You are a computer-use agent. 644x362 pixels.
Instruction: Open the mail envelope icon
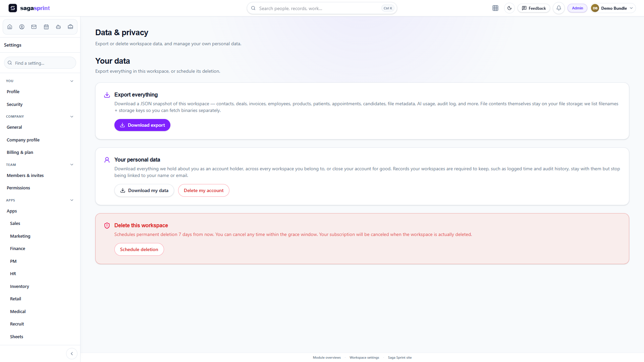[x=34, y=27]
